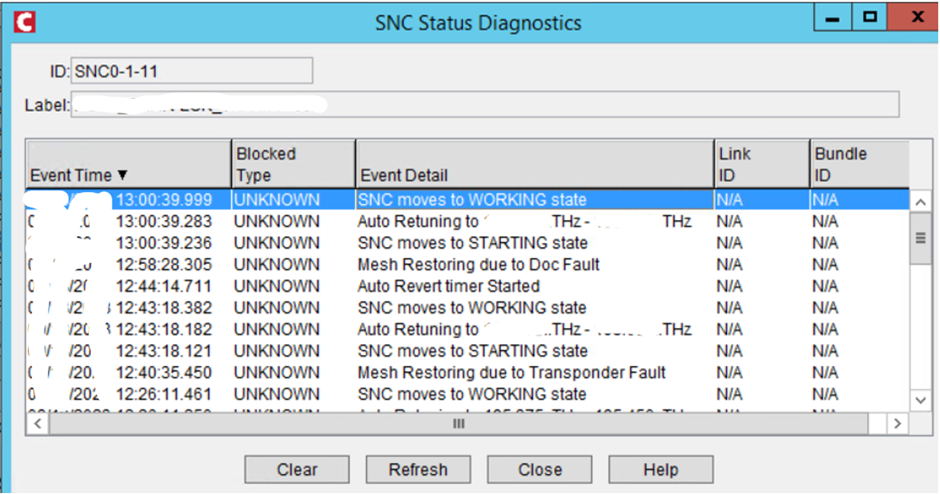This screenshot has height=494, width=940.
Task: Click the vertical scrollbar up arrow
Action: pyautogui.click(x=921, y=202)
